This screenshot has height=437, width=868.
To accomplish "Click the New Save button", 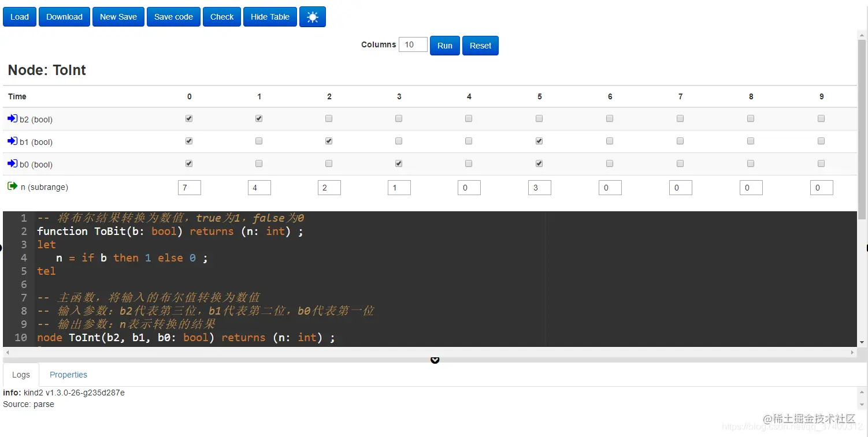I will [118, 17].
